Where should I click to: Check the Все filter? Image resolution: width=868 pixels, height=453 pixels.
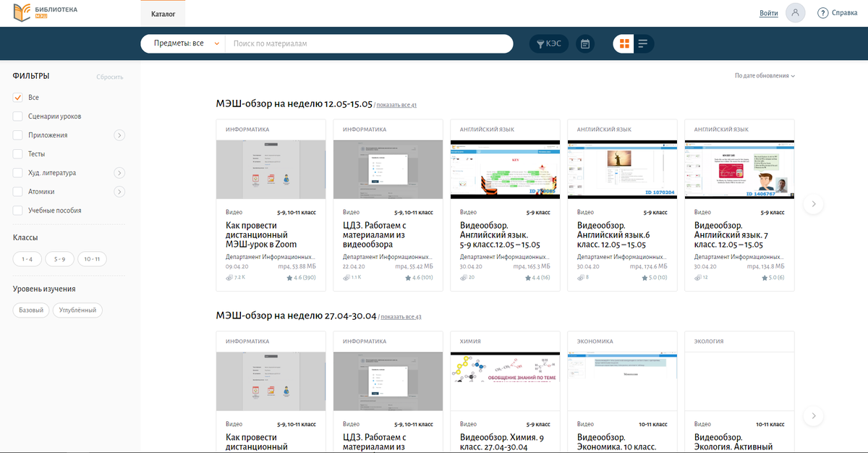[x=18, y=97]
